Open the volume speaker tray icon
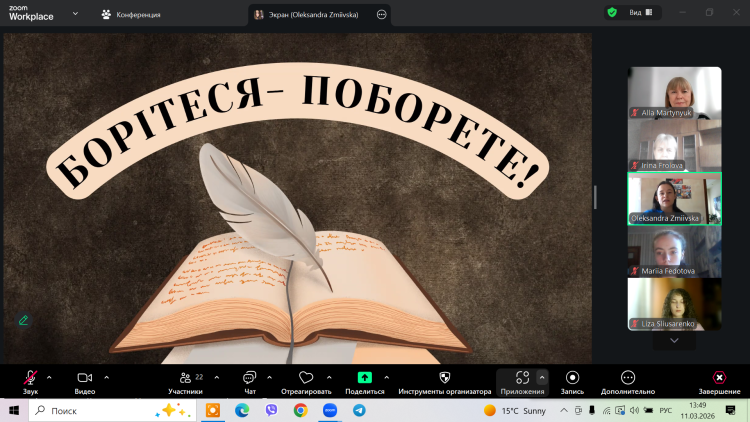 pos(634,411)
